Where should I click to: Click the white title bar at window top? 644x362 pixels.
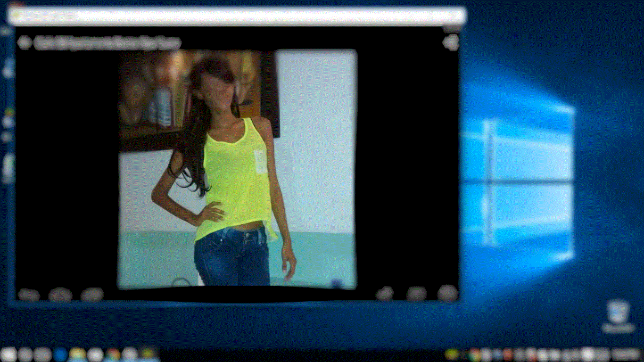pyautogui.click(x=236, y=15)
